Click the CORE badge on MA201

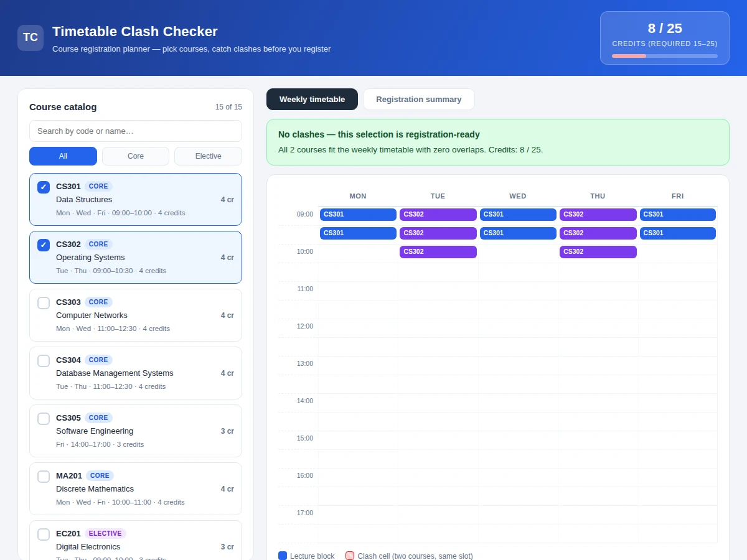tap(100, 475)
